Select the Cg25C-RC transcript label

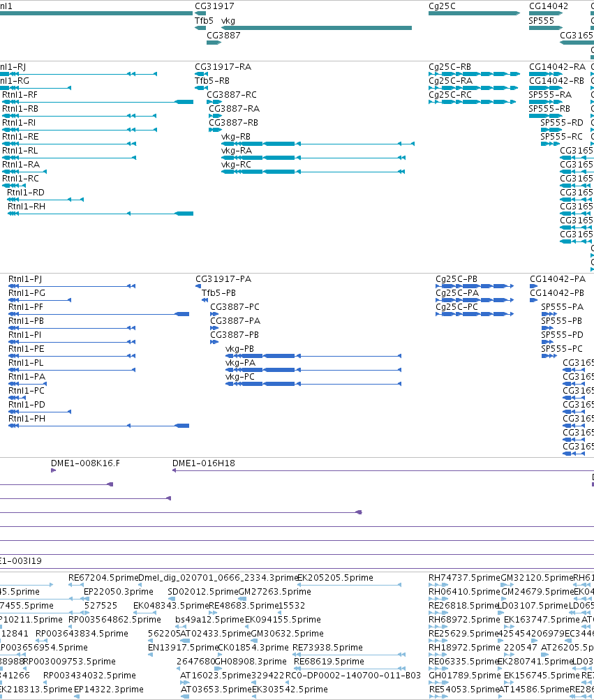pyautogui.click(x=450, y=95)
